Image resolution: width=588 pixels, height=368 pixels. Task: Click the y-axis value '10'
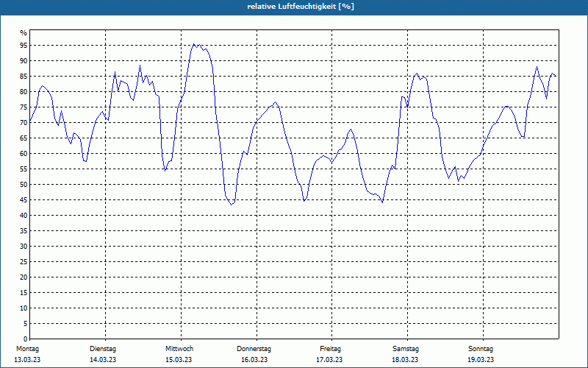click(x=24, y=308)
